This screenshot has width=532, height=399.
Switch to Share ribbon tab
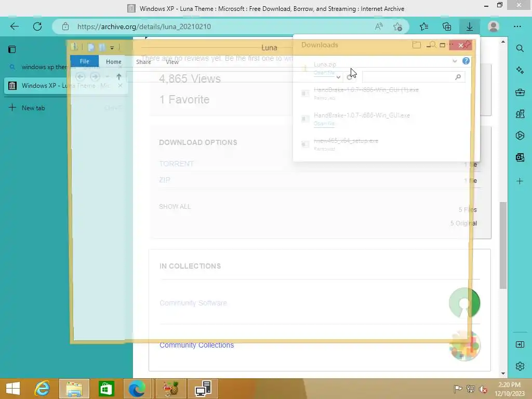tap(143, 62)
